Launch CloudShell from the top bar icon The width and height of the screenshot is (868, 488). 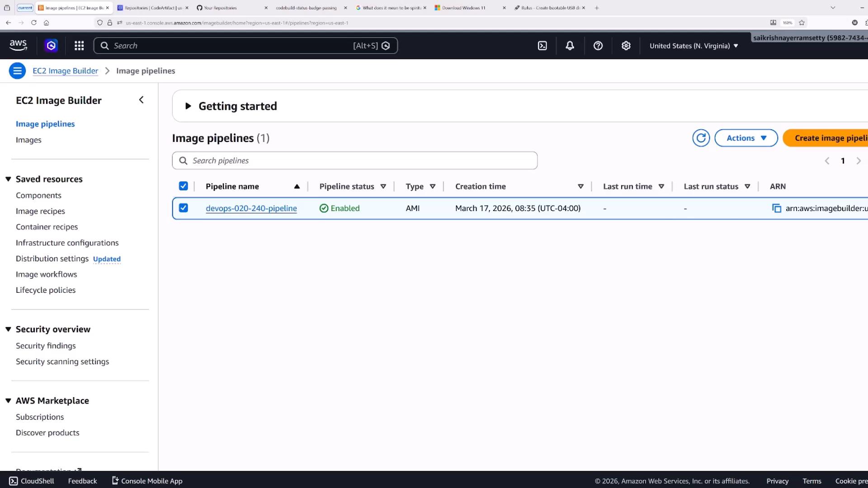[542, 46]
